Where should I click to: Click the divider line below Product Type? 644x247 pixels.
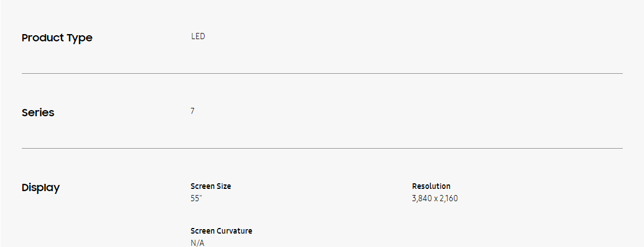[322, 73]
